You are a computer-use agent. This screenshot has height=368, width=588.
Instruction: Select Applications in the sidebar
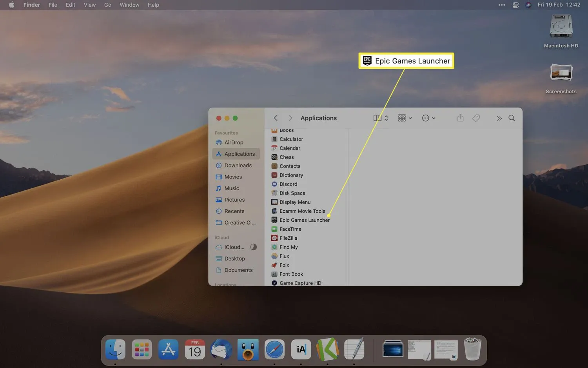(236, 154)
